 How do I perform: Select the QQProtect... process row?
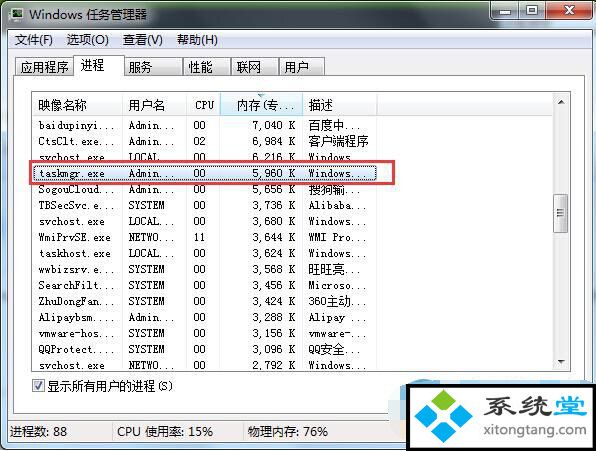(x=204, y=349)
